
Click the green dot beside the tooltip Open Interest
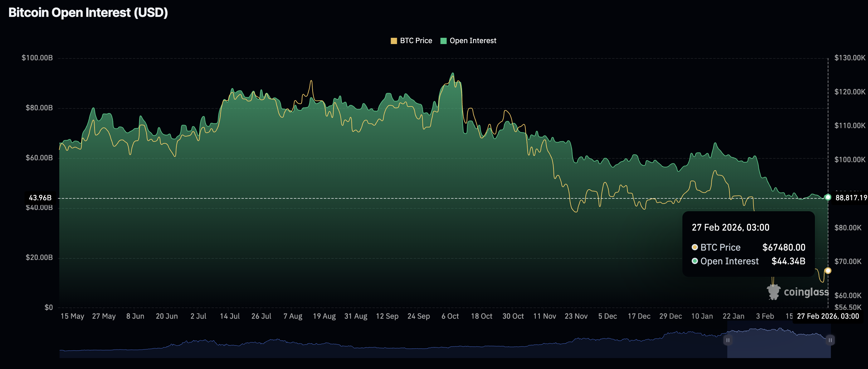pyautogui.click(x=695, y=261)
